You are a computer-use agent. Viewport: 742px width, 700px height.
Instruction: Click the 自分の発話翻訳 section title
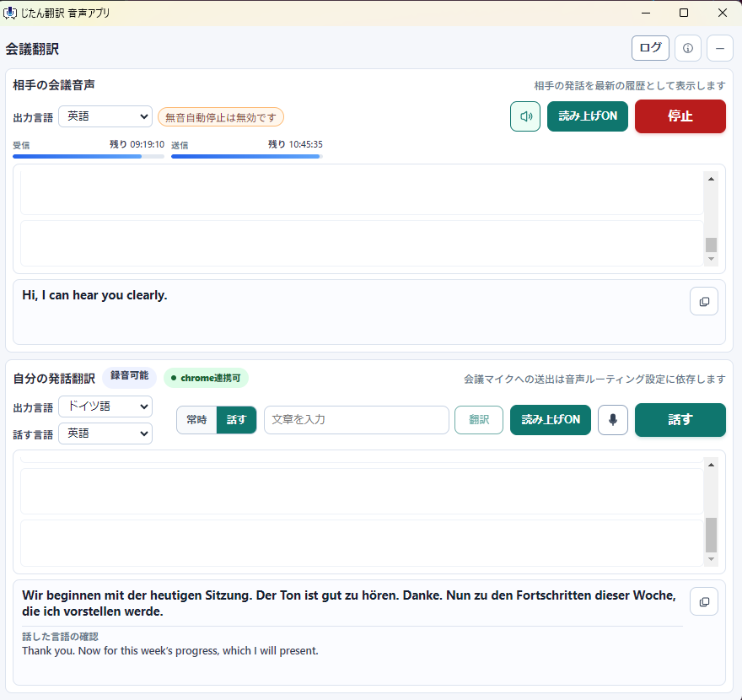pos(54,379)
